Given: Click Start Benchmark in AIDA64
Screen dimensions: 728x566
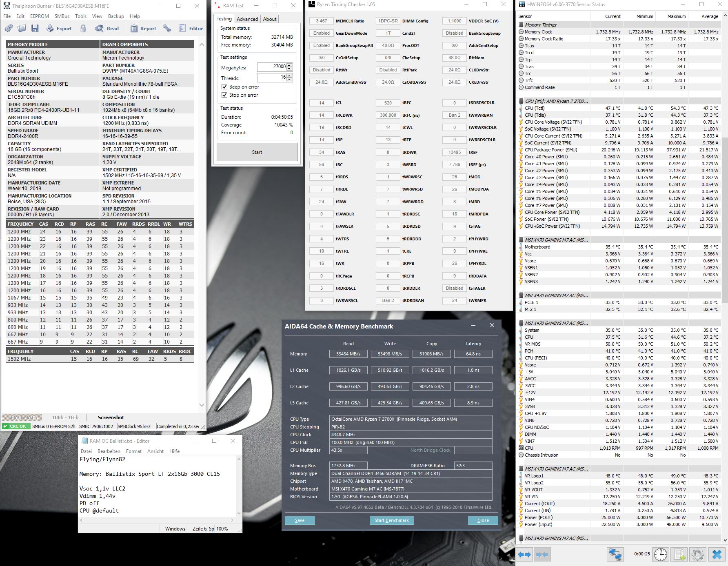Looking at the screenshot, I should (392, 520).
